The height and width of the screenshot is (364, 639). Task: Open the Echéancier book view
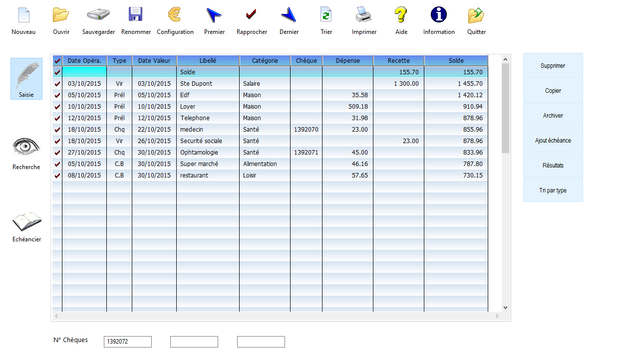(x=26, y=221)
